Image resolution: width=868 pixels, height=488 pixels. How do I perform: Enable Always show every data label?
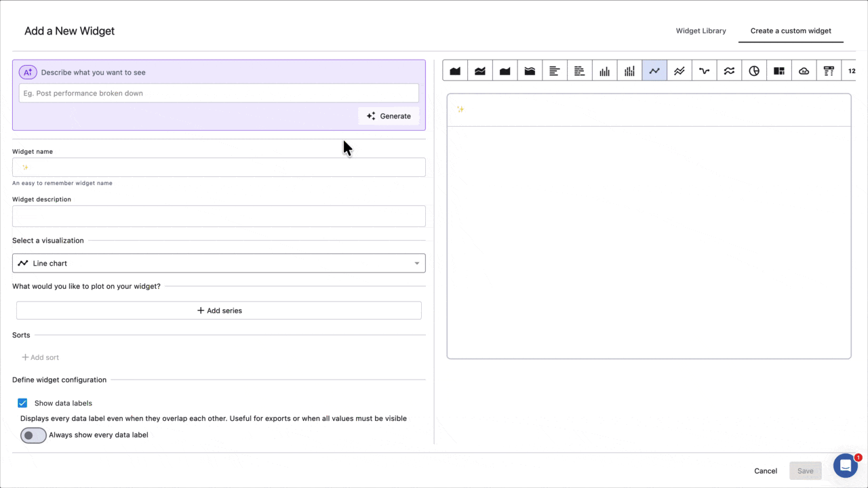(x=33, y=434)
